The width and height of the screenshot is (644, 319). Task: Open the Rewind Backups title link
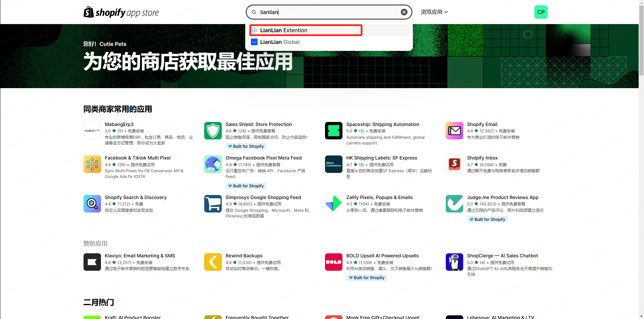pyautogui.click(x=244, y=256)
